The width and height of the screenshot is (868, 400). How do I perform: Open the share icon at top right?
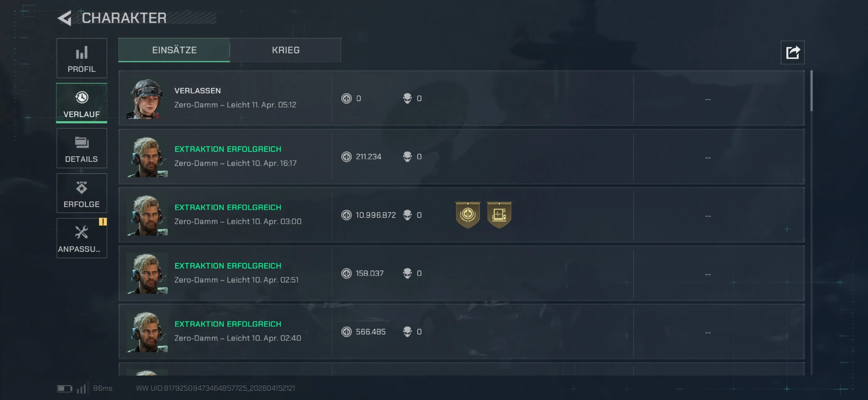tap(792, 52)
